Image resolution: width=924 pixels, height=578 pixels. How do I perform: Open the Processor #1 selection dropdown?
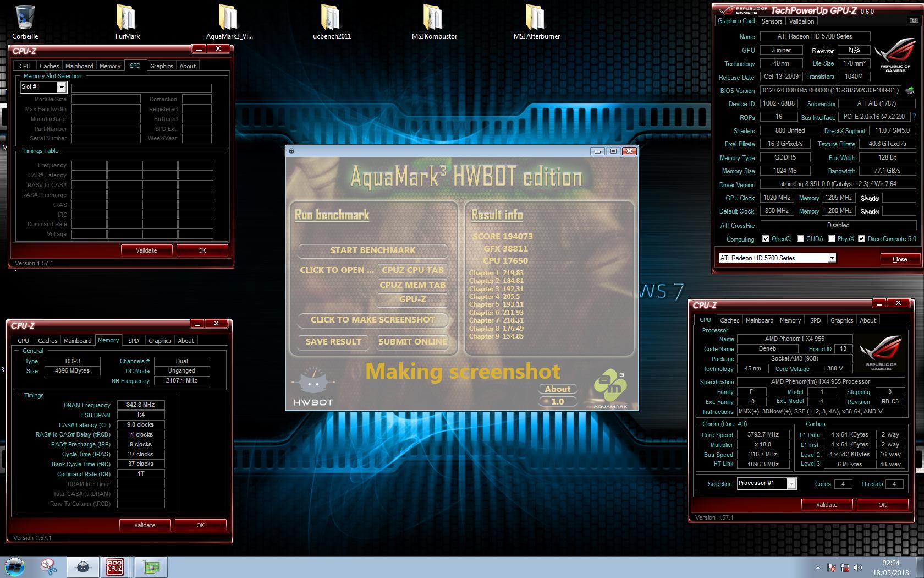(x=791, y=483)
